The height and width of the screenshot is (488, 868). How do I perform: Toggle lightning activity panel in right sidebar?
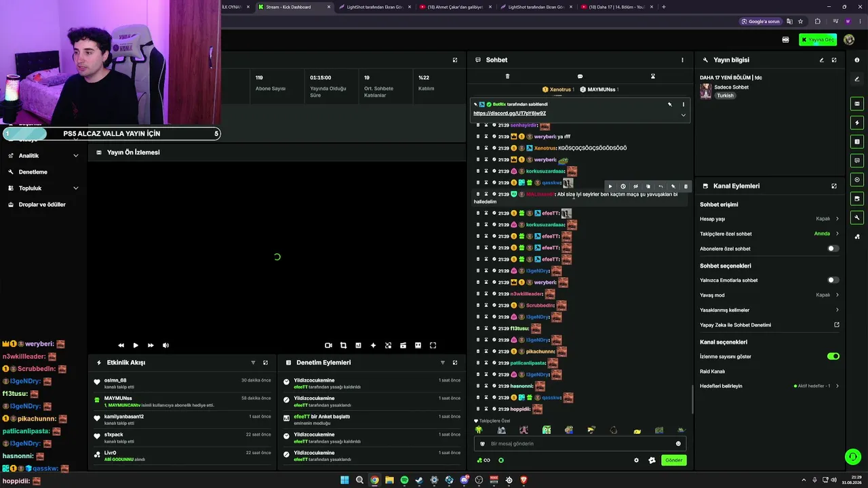point(857,123)
